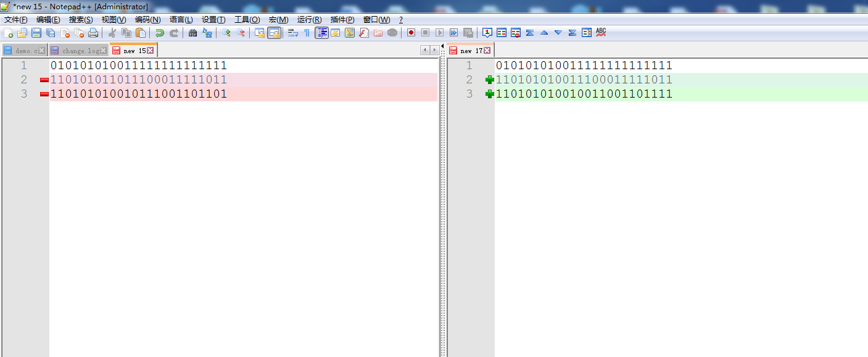Toggle synchronize vertical scrolling
This screenshot has width=868, height=357.
click(x=260, y=33)
